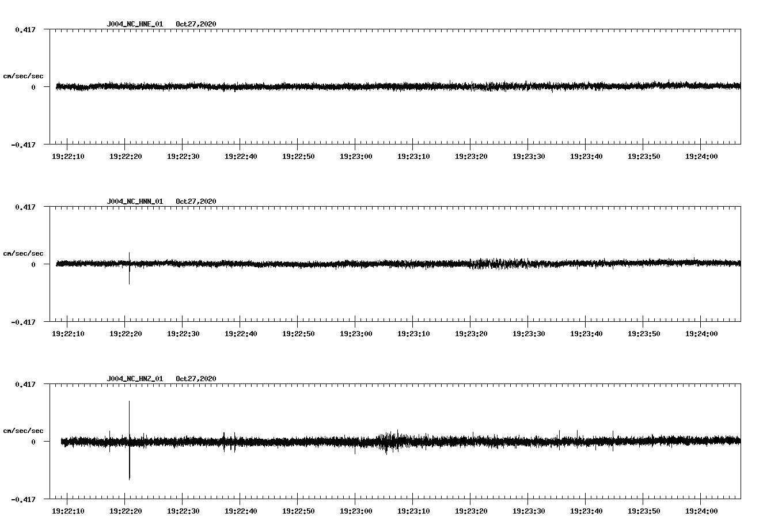
Task: Select the J004_NC_HNN_01 channel label
Action: [134, 202]
